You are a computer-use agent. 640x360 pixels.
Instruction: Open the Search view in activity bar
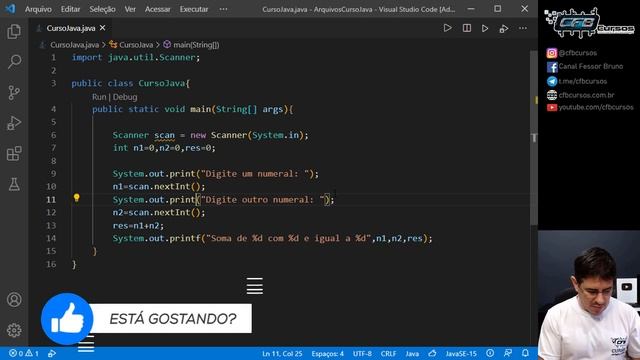(x=14, y=62)
